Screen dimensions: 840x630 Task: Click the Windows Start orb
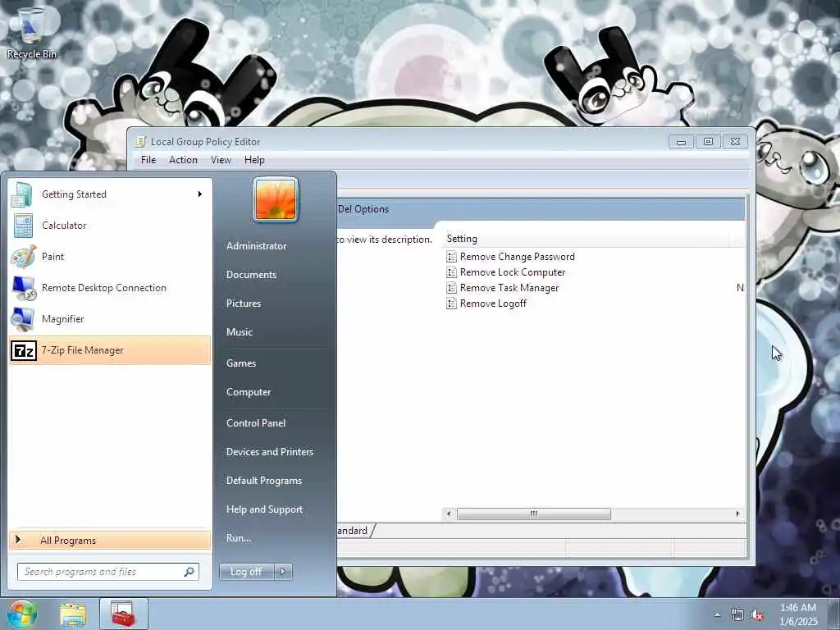pyautogui.click(x=21, y=614)
